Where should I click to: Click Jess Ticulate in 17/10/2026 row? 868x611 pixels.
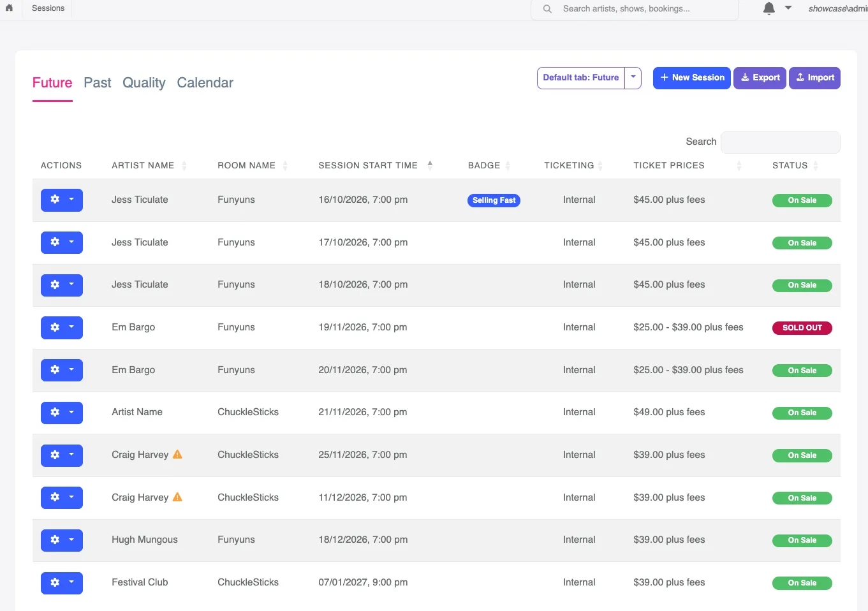tap(140, 242)
